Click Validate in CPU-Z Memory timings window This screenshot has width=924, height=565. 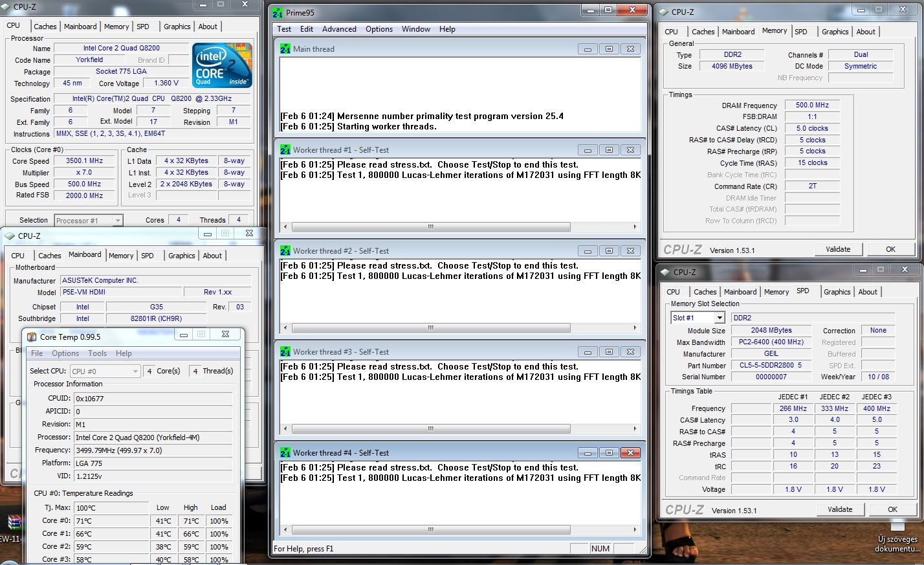click(x=838, y=249)
